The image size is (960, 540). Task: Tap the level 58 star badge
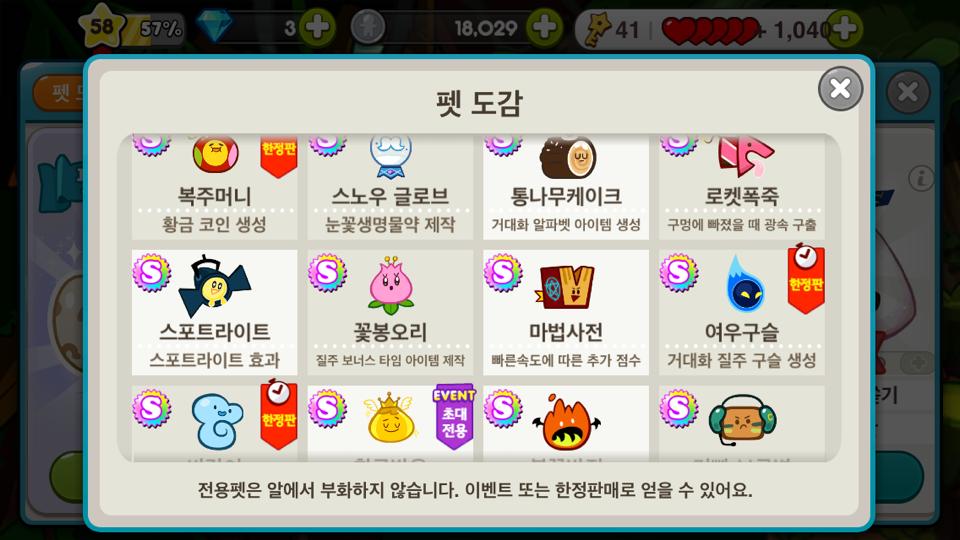(x=102, y=26)
